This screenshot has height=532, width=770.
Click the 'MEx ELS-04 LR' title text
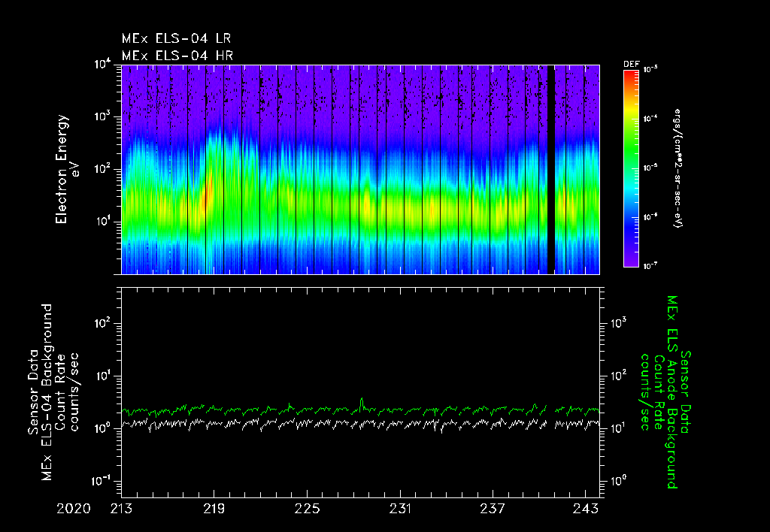[176, 38]
